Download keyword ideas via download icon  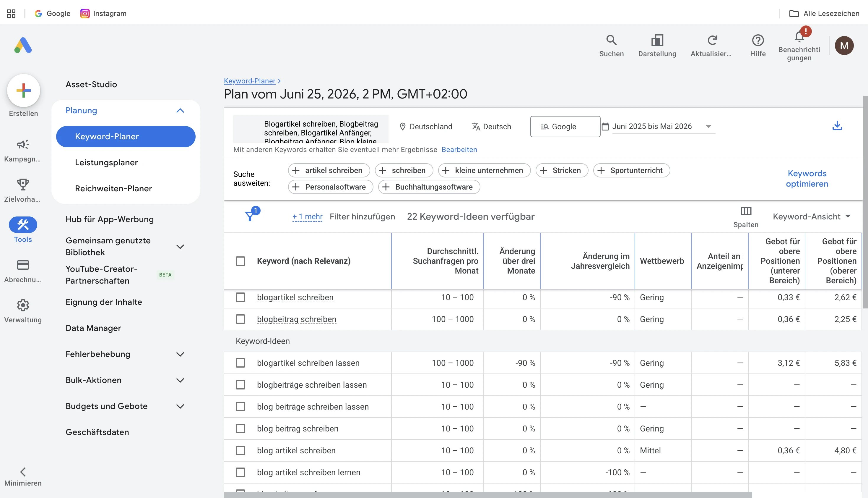coord(837,126)
